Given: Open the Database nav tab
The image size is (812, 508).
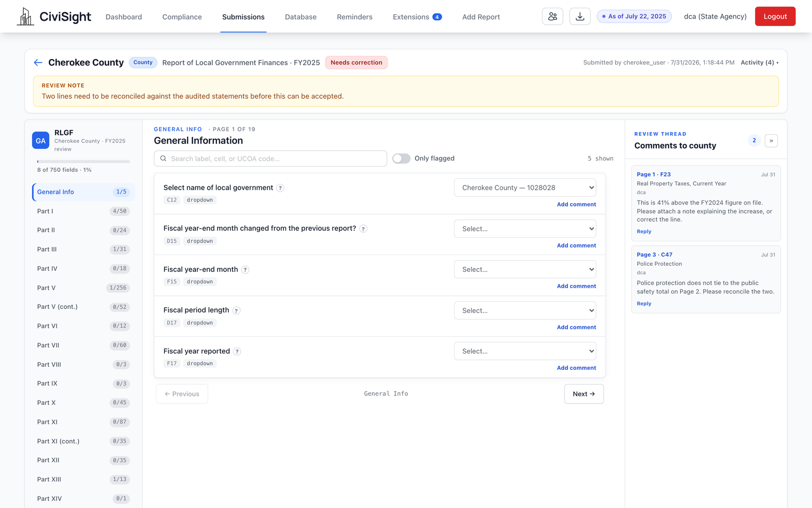Looking at the screenshot, I should 300,17.
